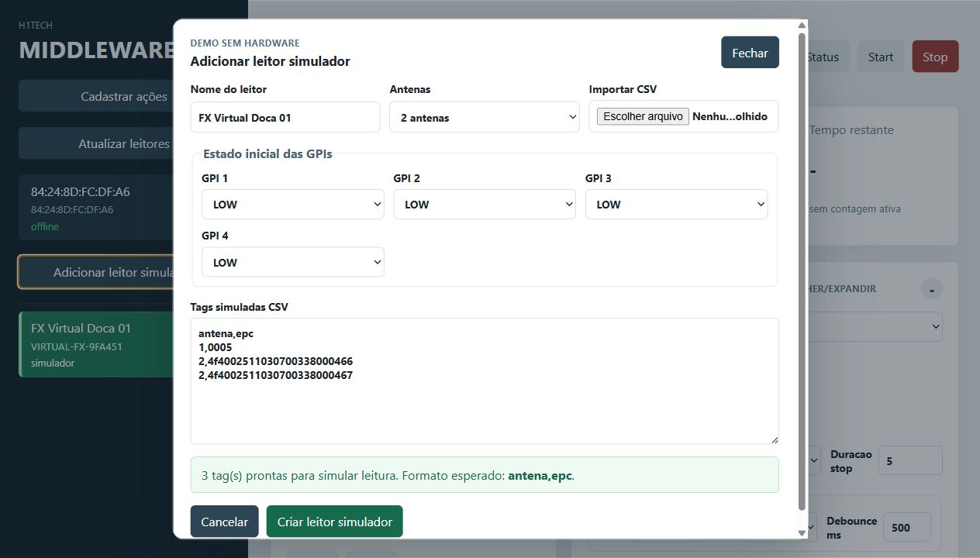This screenshot has height=558, width=980.
Task: Edit the Nome do leitor field
Action: pos(285,117)
